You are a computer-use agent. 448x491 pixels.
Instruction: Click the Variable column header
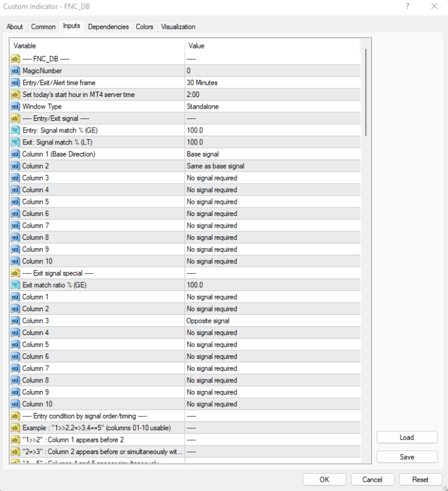click(x=97, y=46)
